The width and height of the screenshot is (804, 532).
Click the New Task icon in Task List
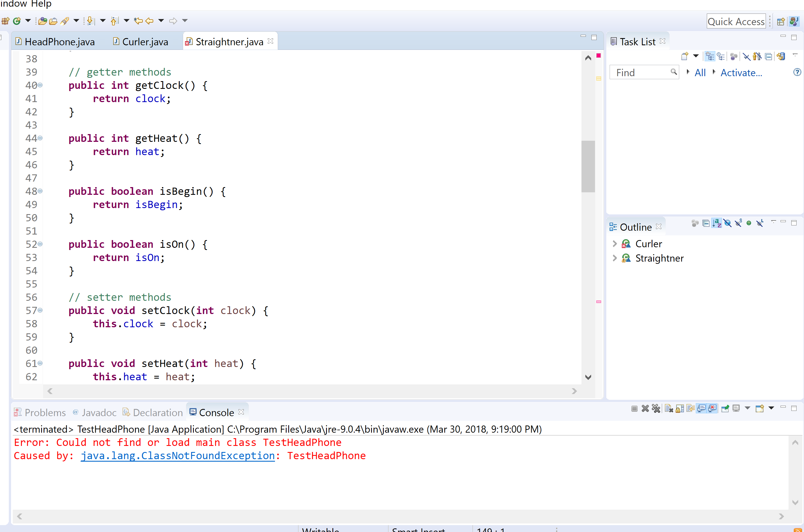click(684, 56)
